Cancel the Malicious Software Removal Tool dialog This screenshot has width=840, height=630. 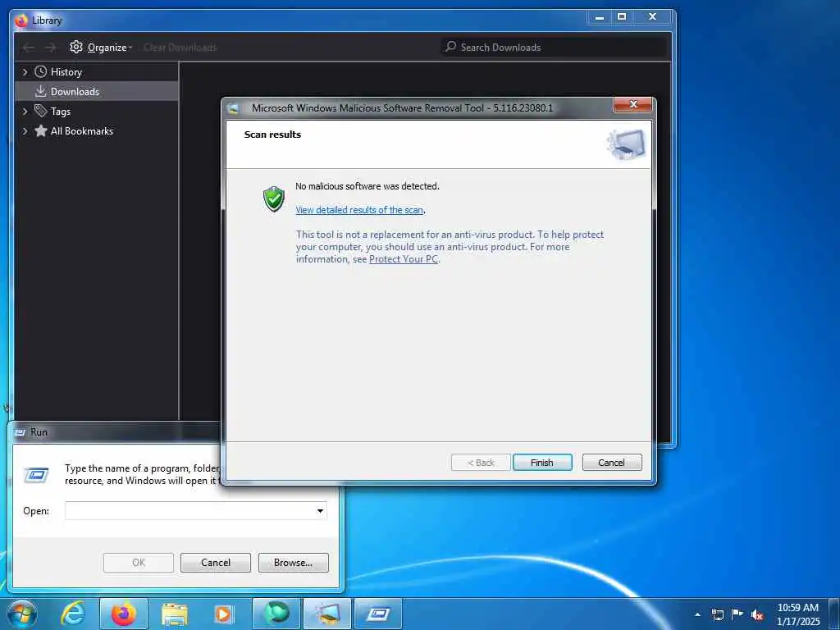612,463
